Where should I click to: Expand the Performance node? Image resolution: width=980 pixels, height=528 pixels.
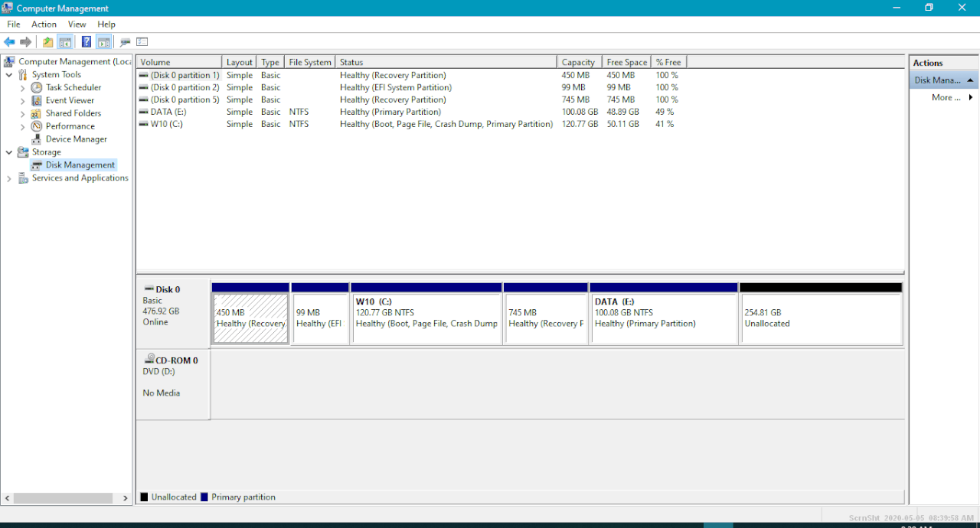coord(23,127)
